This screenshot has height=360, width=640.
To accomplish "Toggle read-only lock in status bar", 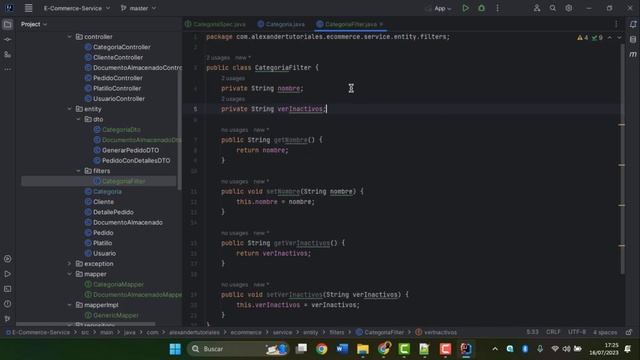I will 629,332.
